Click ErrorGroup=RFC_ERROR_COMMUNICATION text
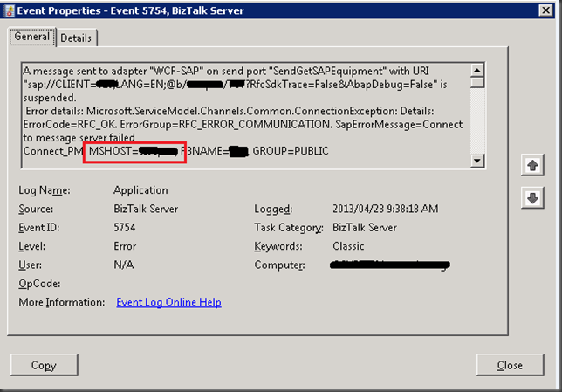This screenshot has height=392, width=562. point(225,125)
